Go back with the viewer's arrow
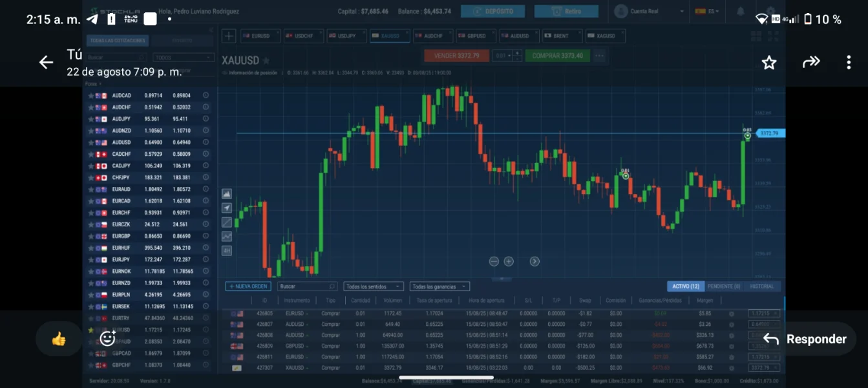This screenshot has height=388, width=868. click(x=46, y=63)
